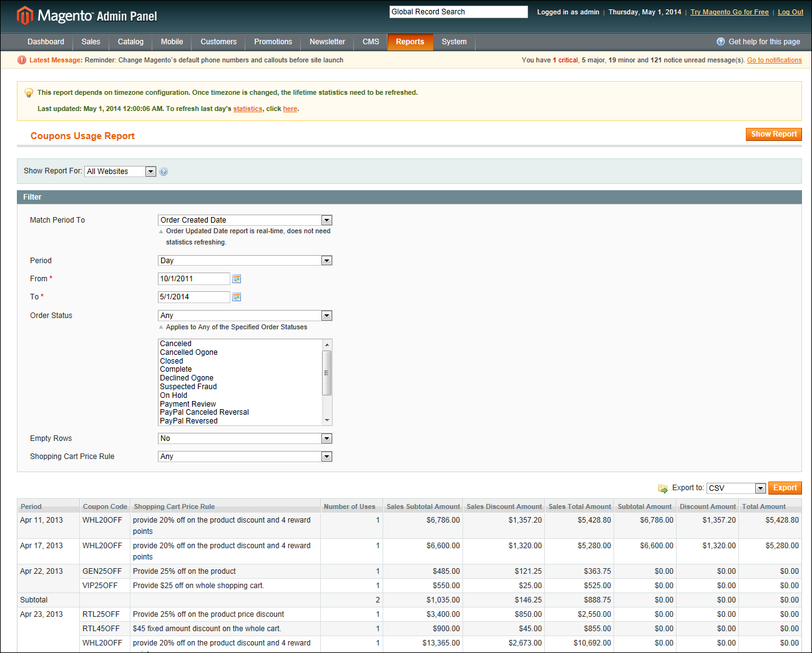Image resolution: width=812 pixels, height=653 pixels.
Task: Open the Promotions menu
Action: pos(273,42)
